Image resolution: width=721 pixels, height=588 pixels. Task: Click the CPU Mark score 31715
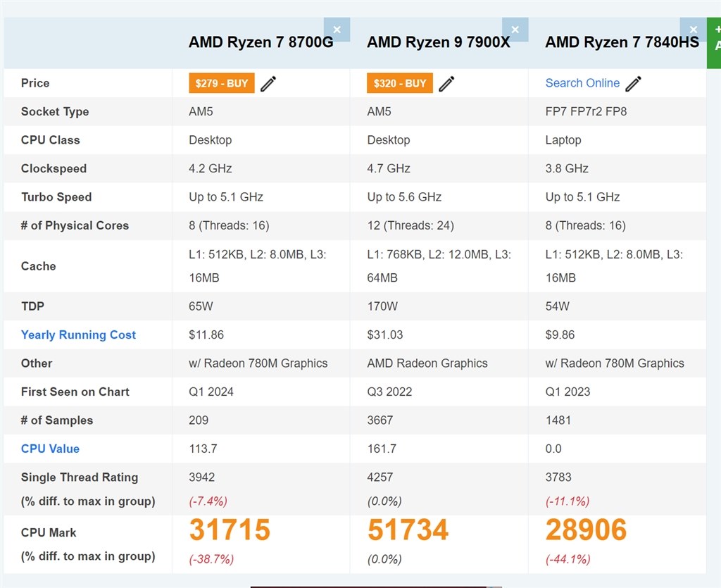[229, 530]
